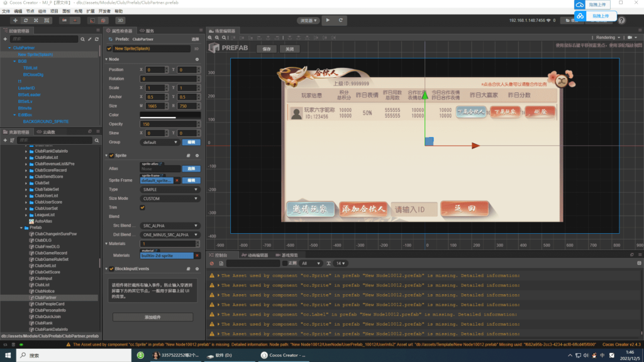This screenshot has width=644, height=362.
Task: Click the 保存 button for the prefab
Action: coord(267,48)
